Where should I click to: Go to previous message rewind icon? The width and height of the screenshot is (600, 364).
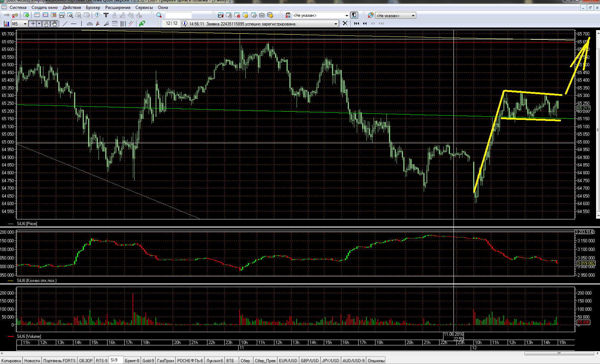[x=365, y=23]
